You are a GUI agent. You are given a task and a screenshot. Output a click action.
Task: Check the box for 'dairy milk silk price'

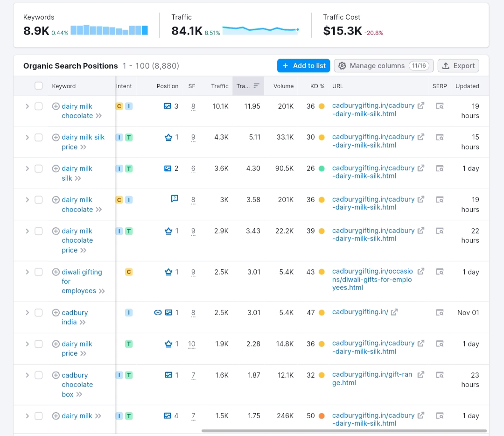[39, 137]
